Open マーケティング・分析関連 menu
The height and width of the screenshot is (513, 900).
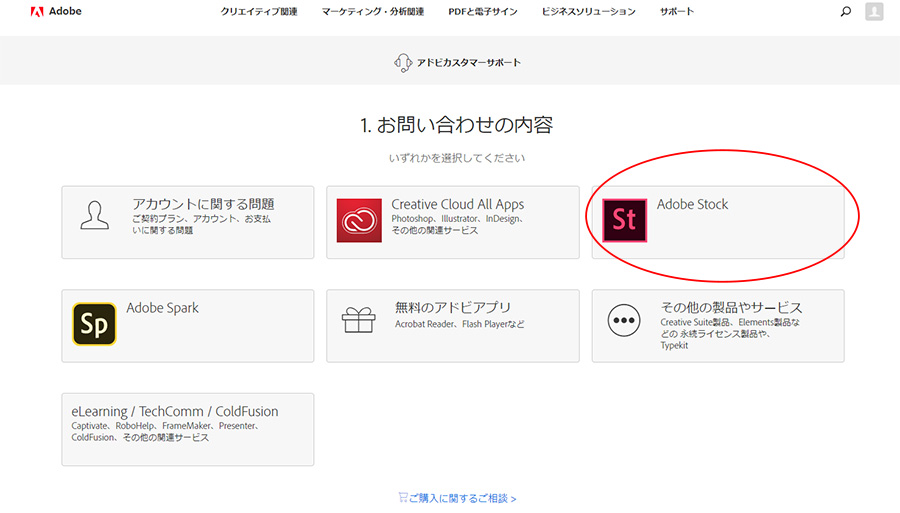click(x=373, y=11)
